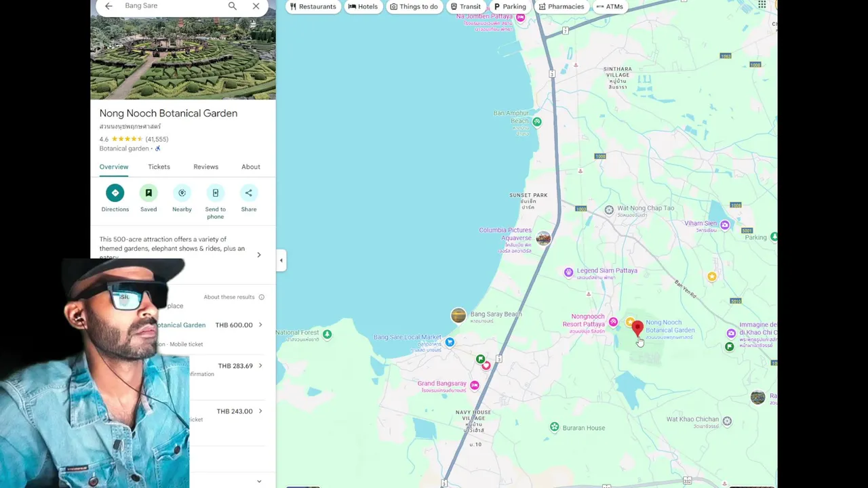868x488 pixels.
Task: Switch to the Tickets tab
Action: click(x=159, y=167)
